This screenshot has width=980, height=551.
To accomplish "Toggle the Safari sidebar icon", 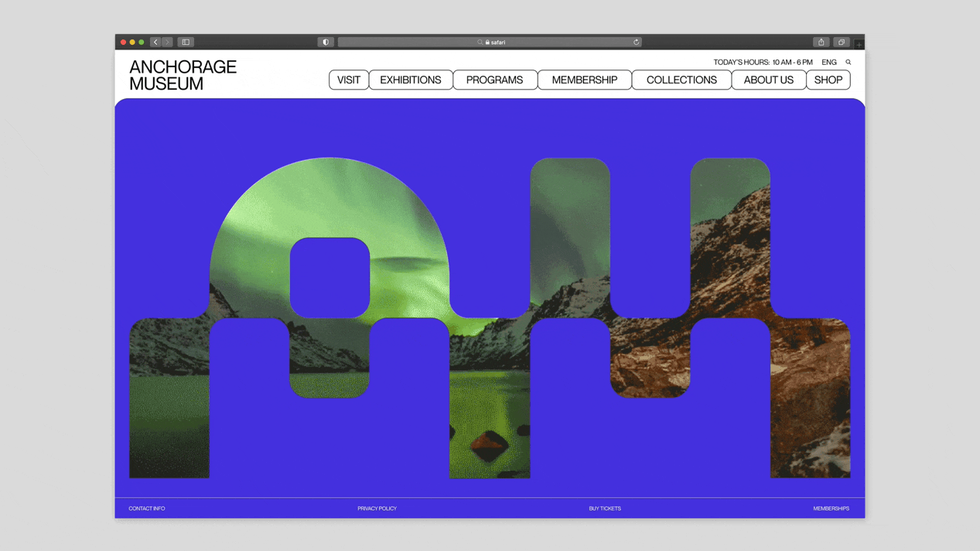I will tap(186, 42).
